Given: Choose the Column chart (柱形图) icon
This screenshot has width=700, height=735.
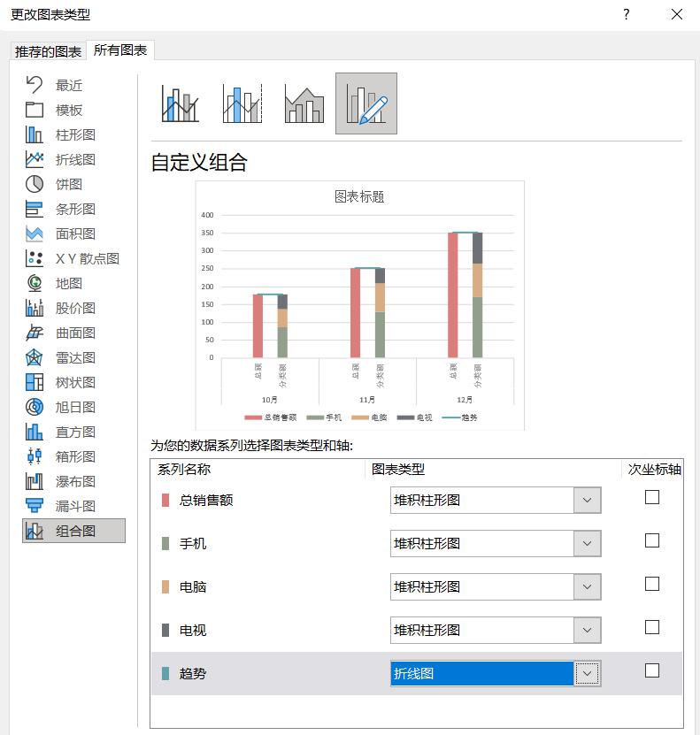Looking at the screenshot, I should [x=35, y=134].
